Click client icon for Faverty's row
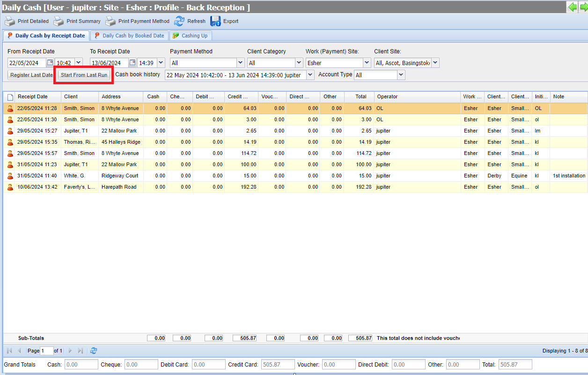 (x=10, y=187)
